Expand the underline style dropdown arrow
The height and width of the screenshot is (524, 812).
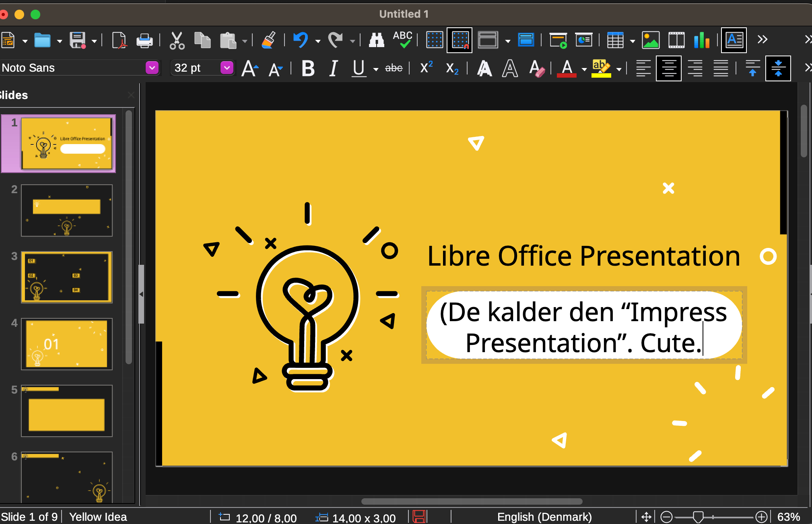pyautogui.click(x=376, y=69)
